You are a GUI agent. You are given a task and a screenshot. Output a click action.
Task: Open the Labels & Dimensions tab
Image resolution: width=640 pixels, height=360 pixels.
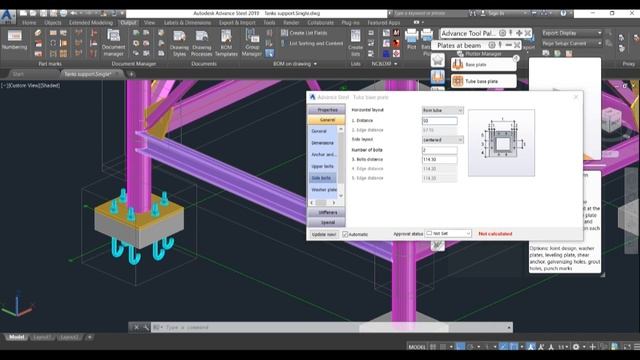point(187,22)
